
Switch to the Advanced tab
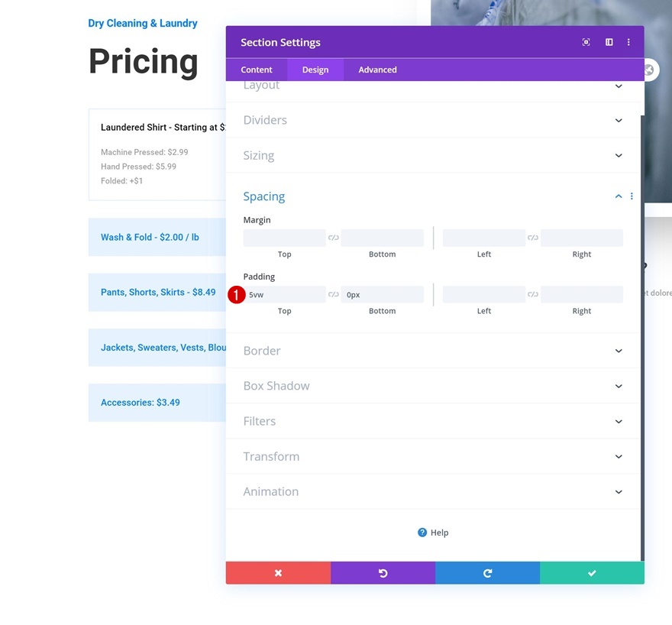click(x=377, y=70)
